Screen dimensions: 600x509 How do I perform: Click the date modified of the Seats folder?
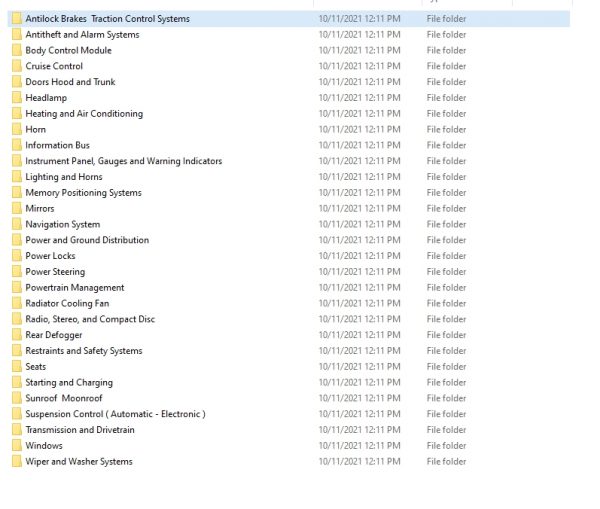[360, 367]
